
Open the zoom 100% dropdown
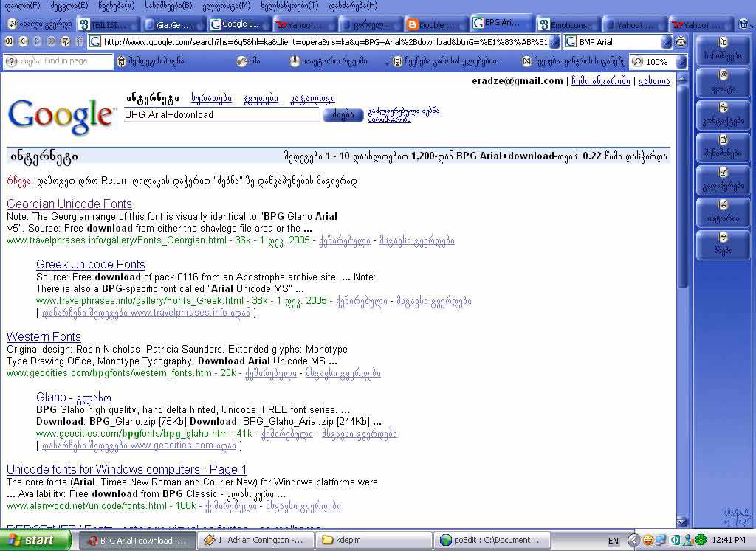[681, 62]
